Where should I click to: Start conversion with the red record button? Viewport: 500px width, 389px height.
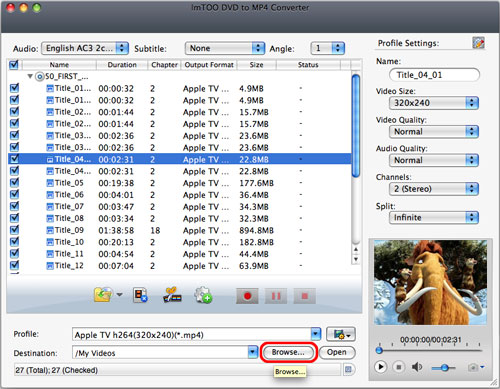tap(247, 296)
